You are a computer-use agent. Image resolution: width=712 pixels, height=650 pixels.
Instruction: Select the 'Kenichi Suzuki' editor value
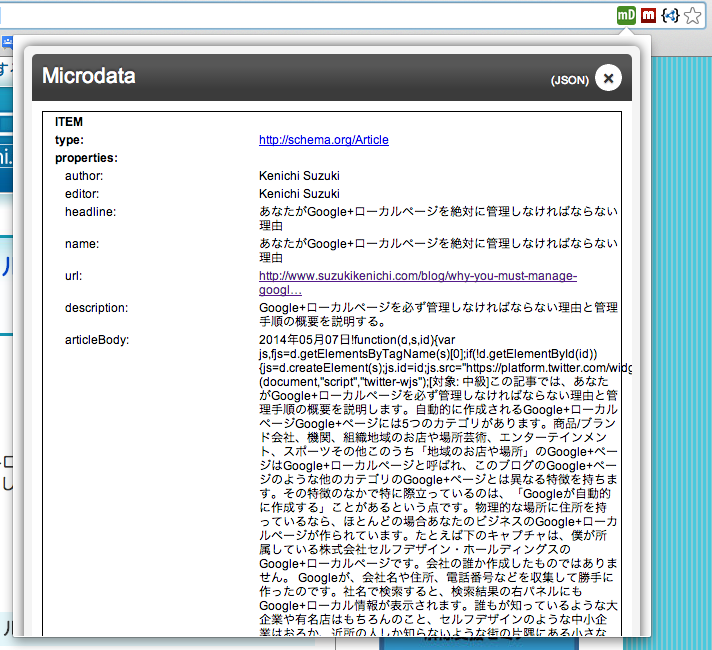point(299,194)
